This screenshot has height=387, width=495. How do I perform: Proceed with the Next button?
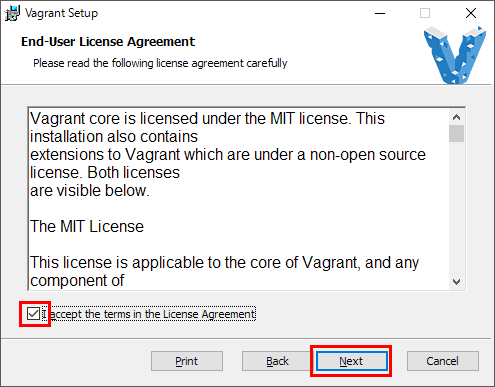351,361
